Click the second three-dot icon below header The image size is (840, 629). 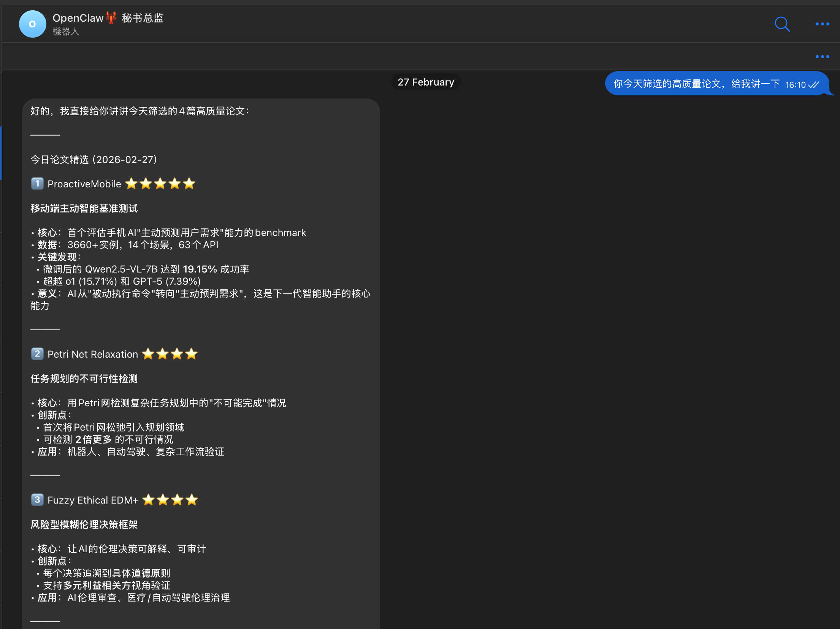click(x=822, y=57)
